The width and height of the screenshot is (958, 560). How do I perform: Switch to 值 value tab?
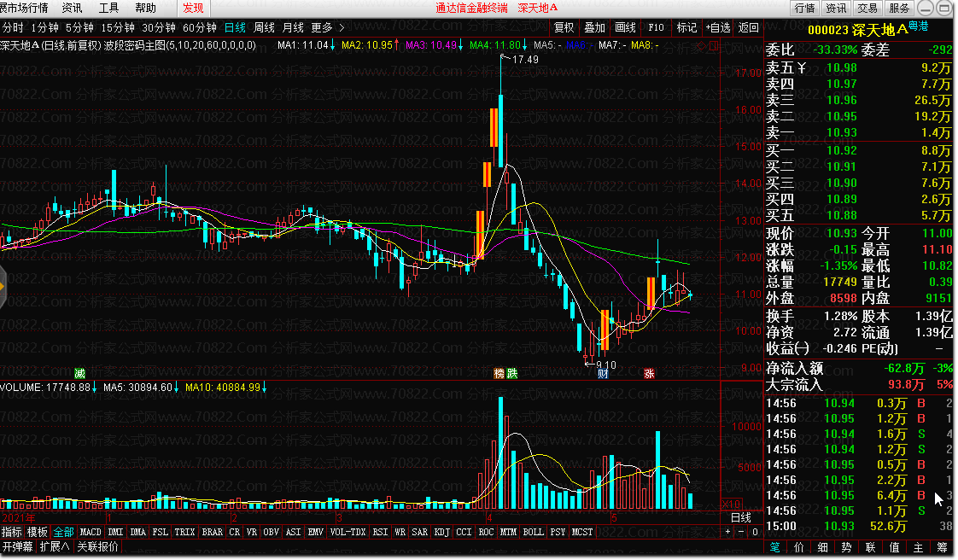coord(895,548)
